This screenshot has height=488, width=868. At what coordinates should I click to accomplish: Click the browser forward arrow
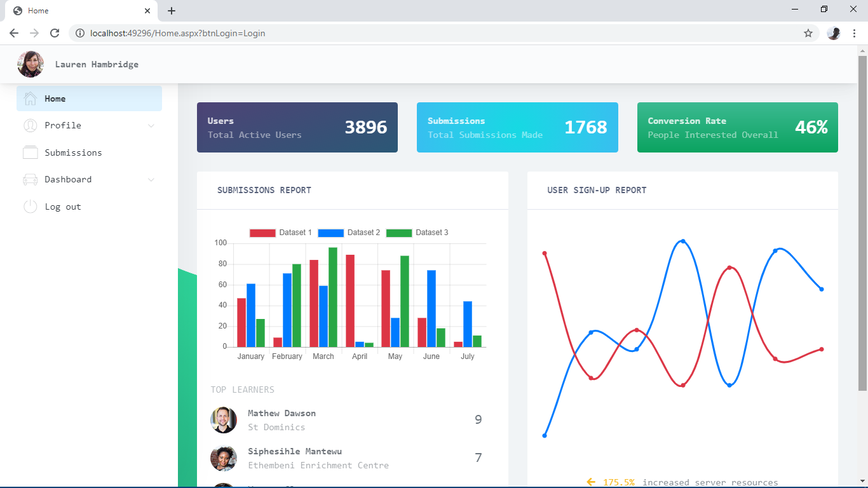(34, 33)
